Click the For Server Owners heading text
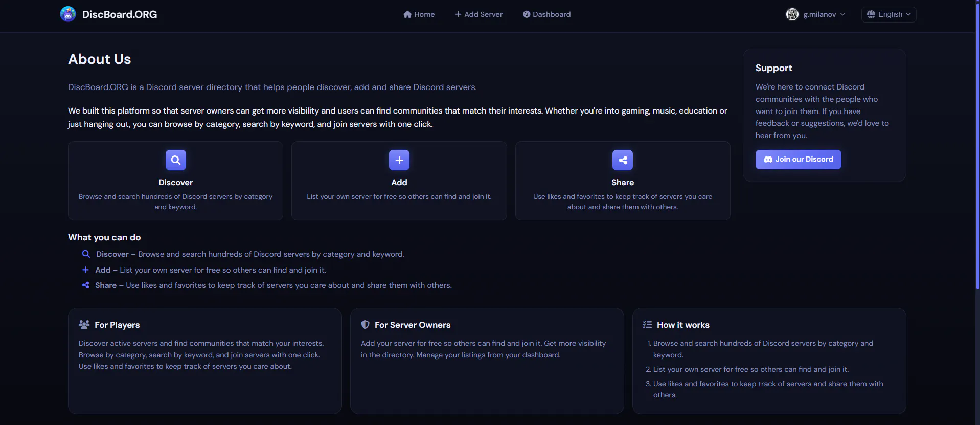Viewport: 980px width, 425px height. click(x=413, y=325)
